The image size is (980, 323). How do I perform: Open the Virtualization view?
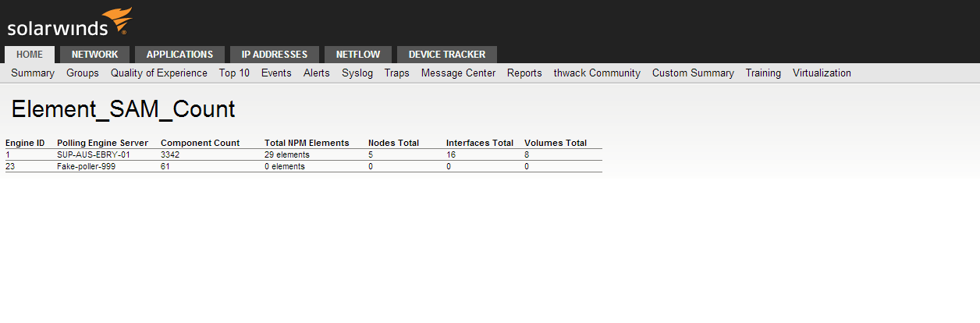pos(822,73)
